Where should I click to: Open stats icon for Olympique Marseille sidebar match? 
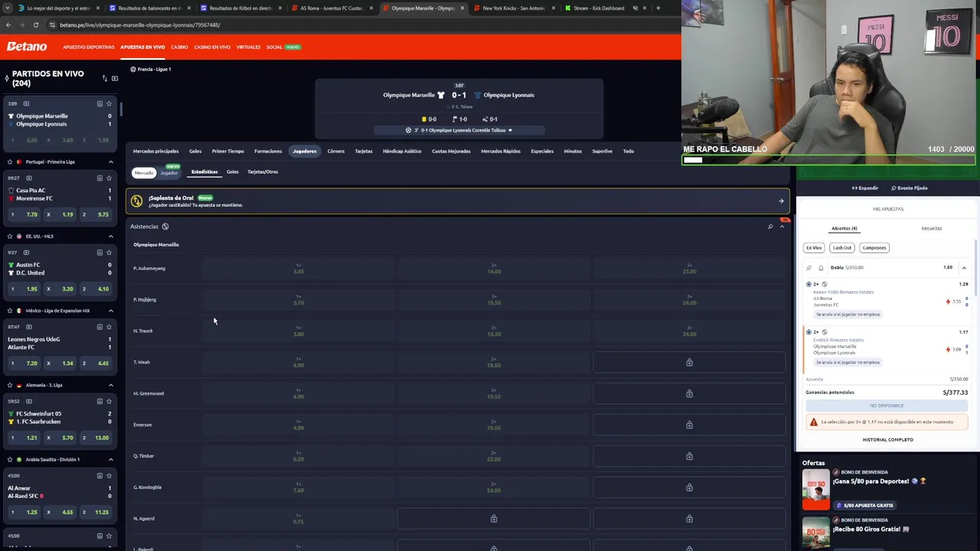100,103
